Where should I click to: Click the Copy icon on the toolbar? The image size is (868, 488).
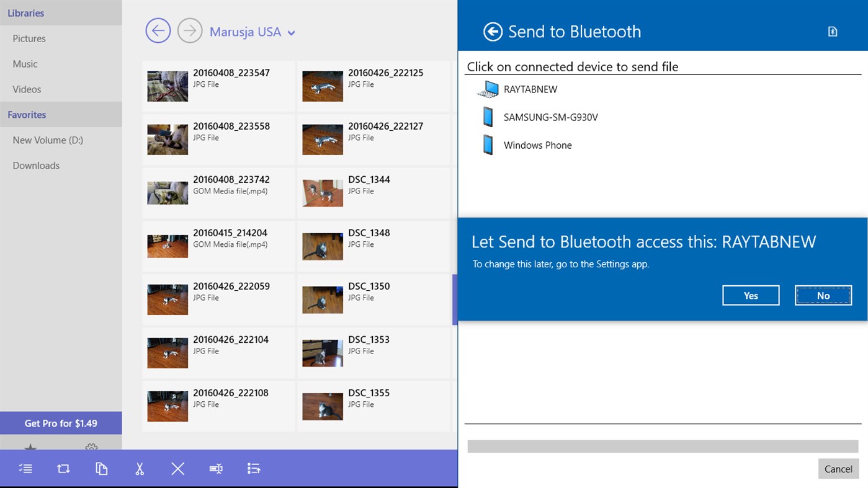coord(101,468)
